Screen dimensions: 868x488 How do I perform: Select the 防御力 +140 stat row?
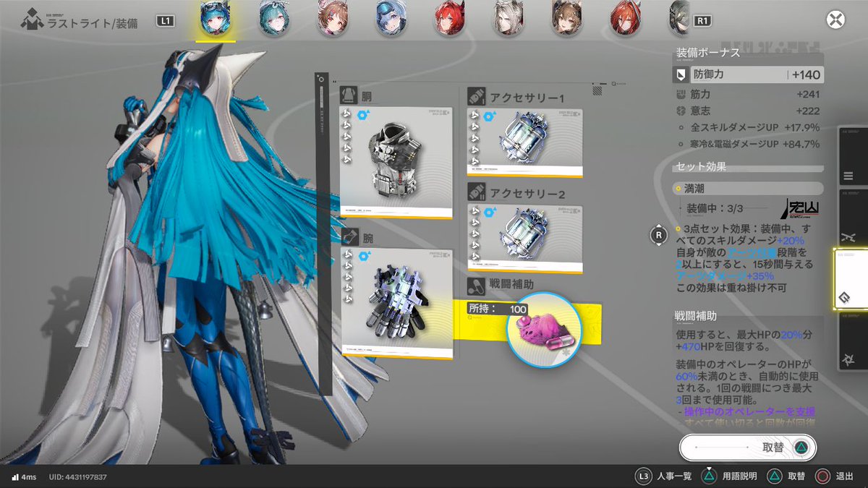click(x=749, y=74)
